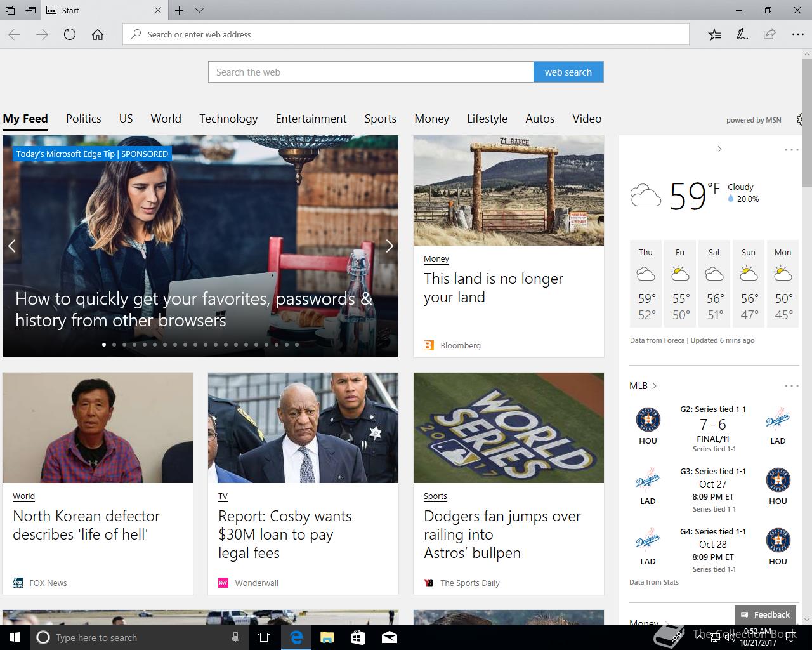Select Friday forecast tile
The height and width of the screenshot is (650, 812).
[x=680, y=284]
